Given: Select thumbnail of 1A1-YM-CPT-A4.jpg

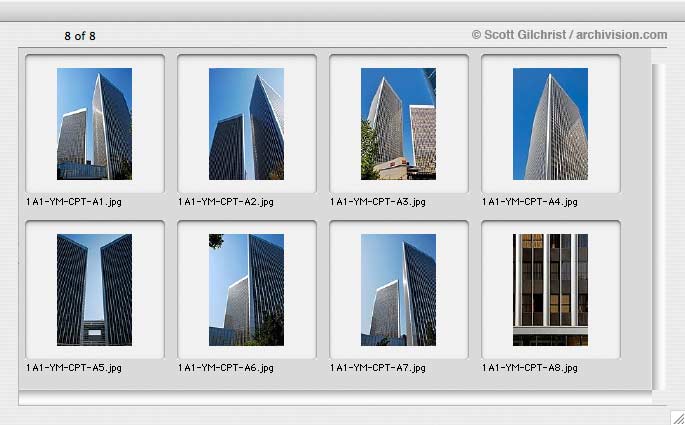Looking at the screenshot, I should tap(550, 124).
